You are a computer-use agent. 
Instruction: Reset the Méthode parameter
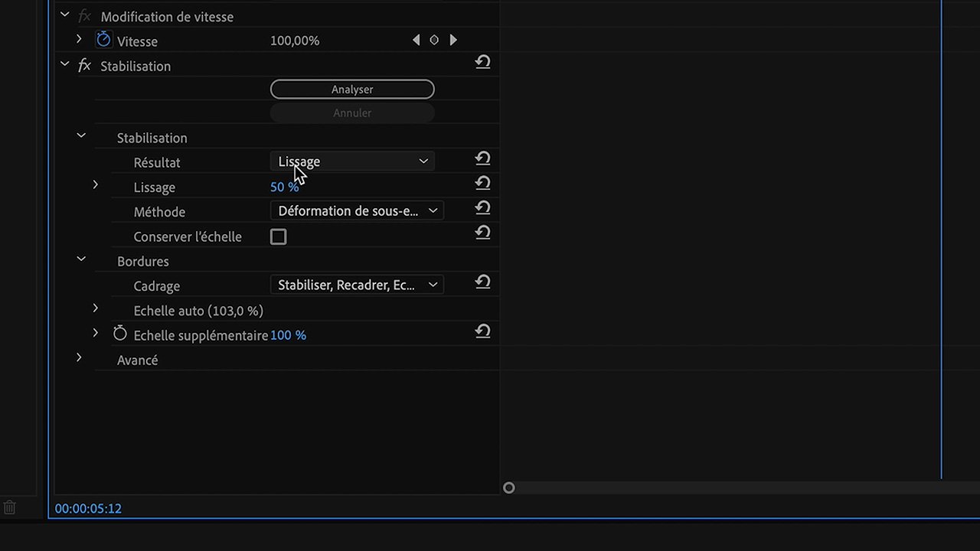point(482,208)
